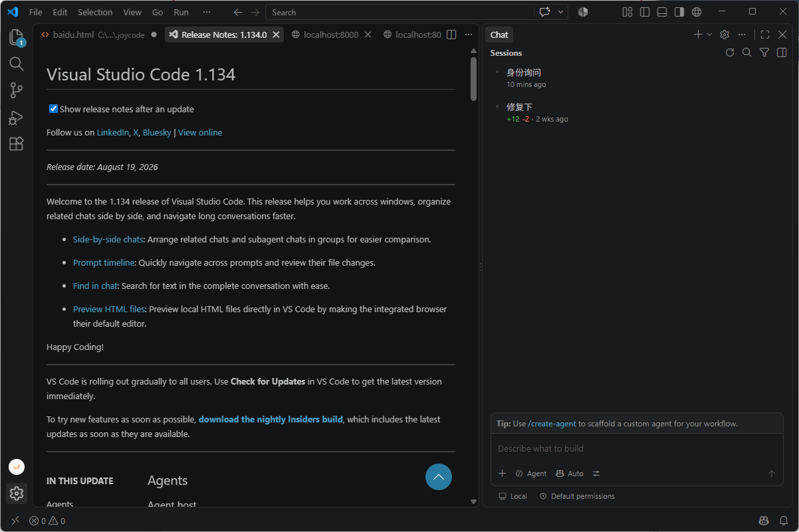Open the Default permissions picker
The width and height of the screenshot is (799, 532).
pyautogui.click(x=577, y=496)
